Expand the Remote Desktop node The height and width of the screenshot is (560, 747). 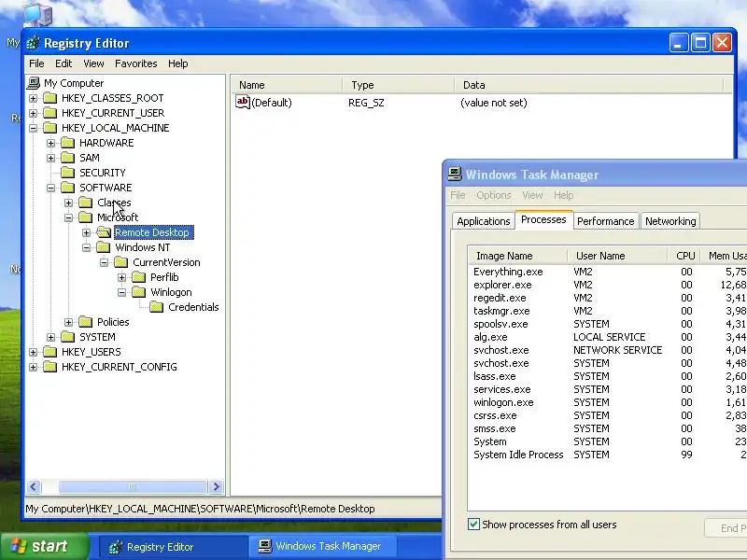tap(86, 232)
